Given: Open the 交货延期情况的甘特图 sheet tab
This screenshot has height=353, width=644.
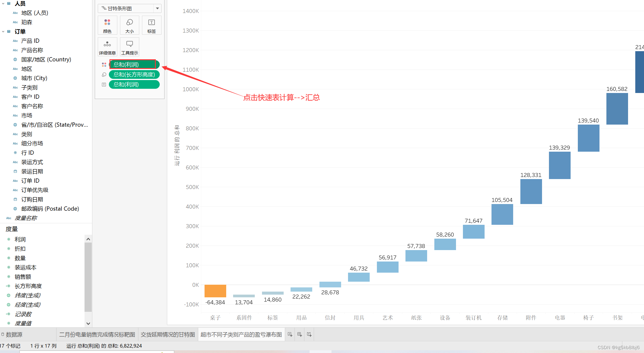Looking at the screenshot, I should [168, 335].
